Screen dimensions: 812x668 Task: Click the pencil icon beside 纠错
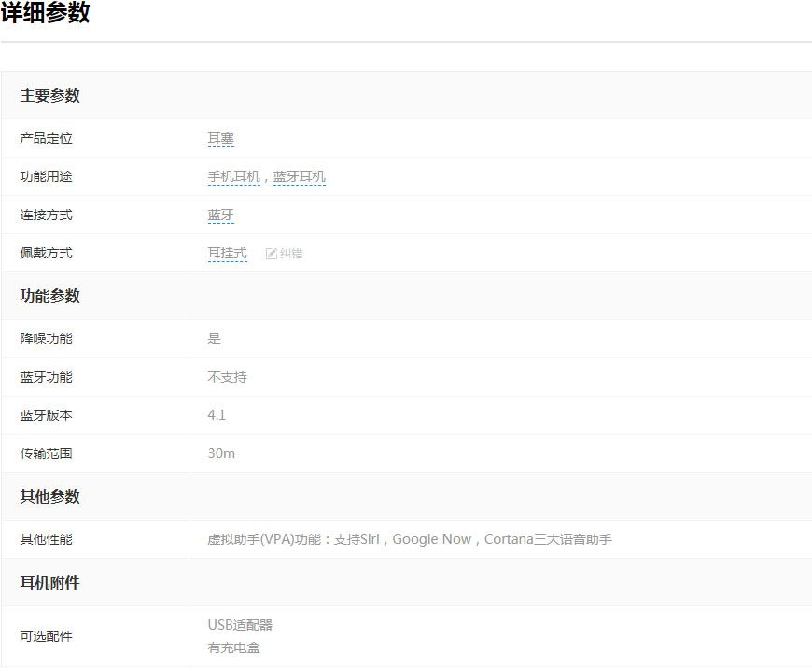tap(272, 254)
